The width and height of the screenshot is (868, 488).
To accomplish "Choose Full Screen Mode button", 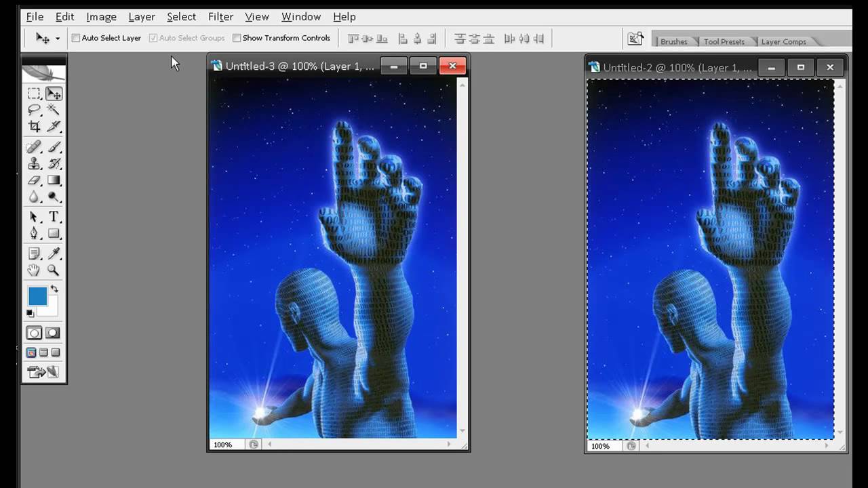I will (x=56, y=352).
